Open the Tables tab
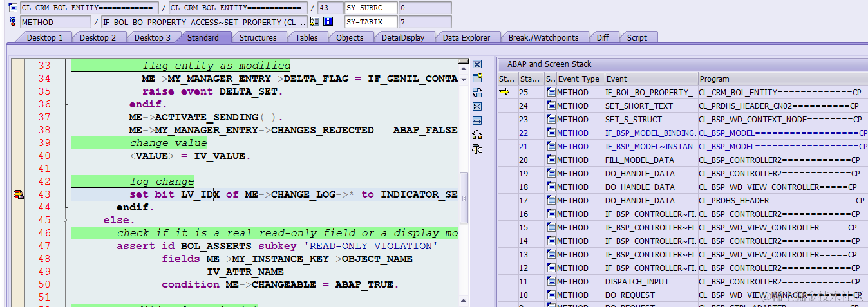The image size is (868, 307). 307,37
